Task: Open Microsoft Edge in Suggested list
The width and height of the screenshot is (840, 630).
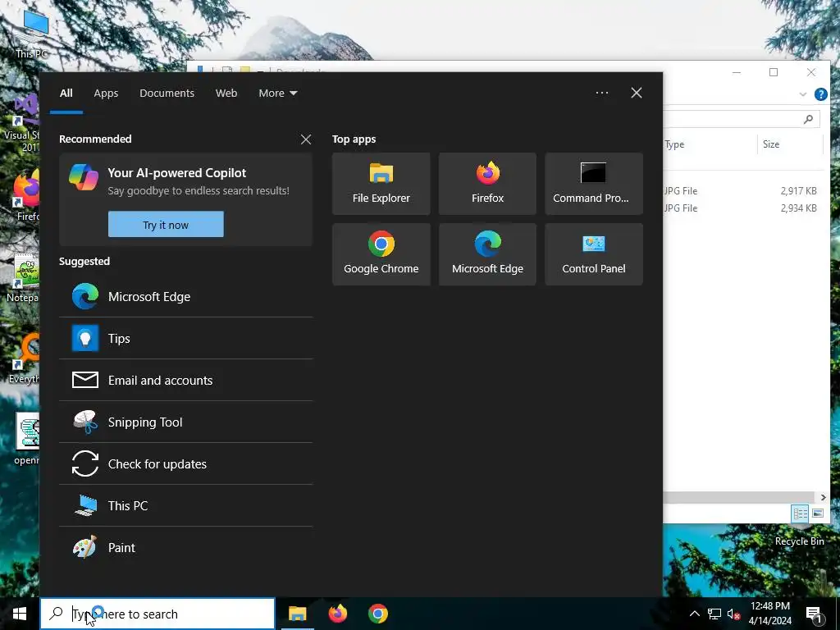Action: pos(186,296)
